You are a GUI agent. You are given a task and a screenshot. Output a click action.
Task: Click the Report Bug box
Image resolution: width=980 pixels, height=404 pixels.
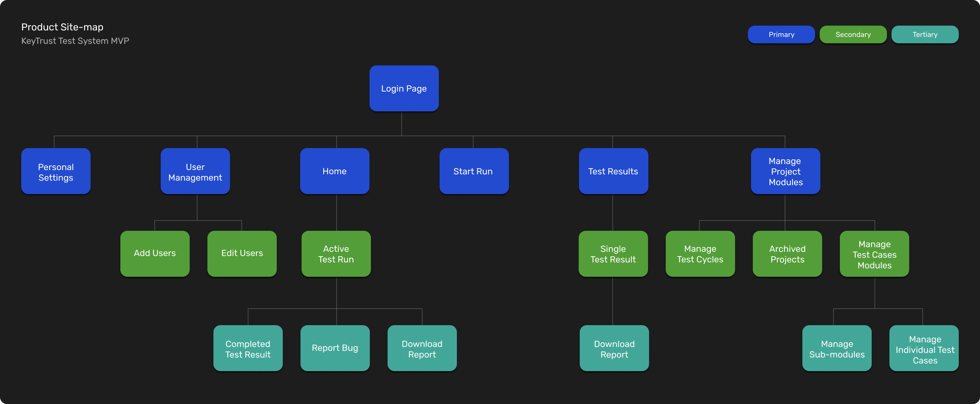(335, 348)
